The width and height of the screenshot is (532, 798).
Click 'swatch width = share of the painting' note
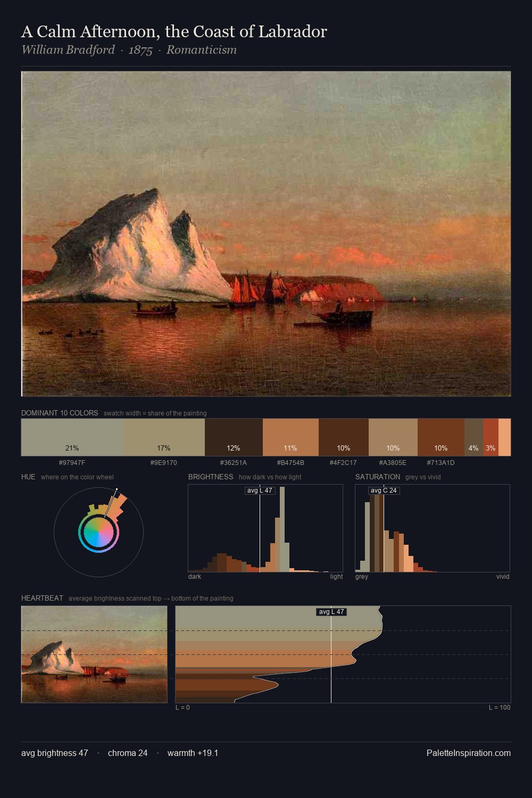pos(155,413)
